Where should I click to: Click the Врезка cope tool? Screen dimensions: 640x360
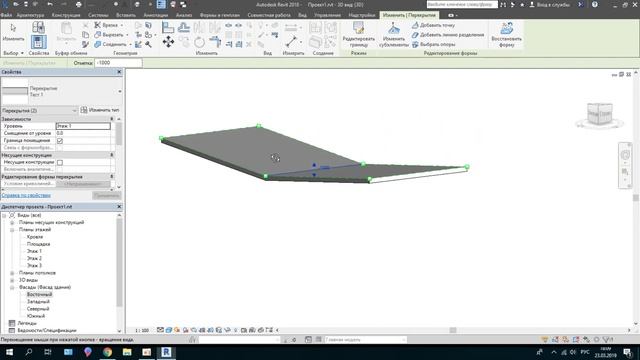[x=106, y=25]
